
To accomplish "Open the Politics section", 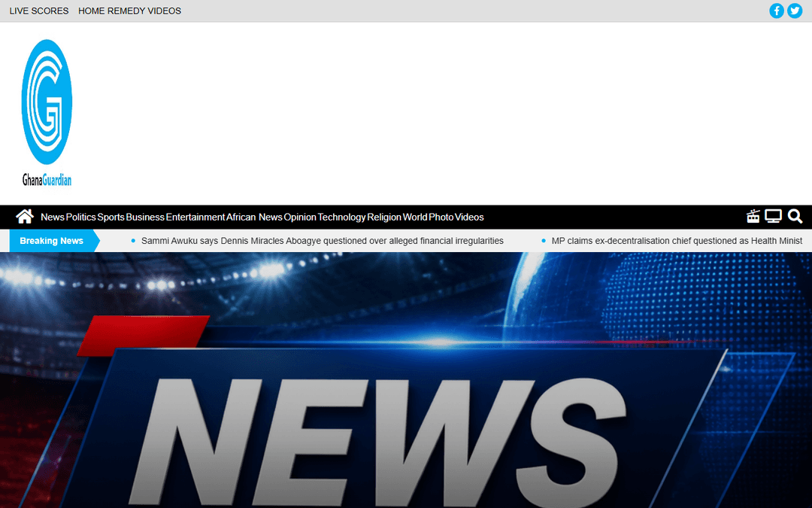I will pyautogui.click(x=80, y=217).
